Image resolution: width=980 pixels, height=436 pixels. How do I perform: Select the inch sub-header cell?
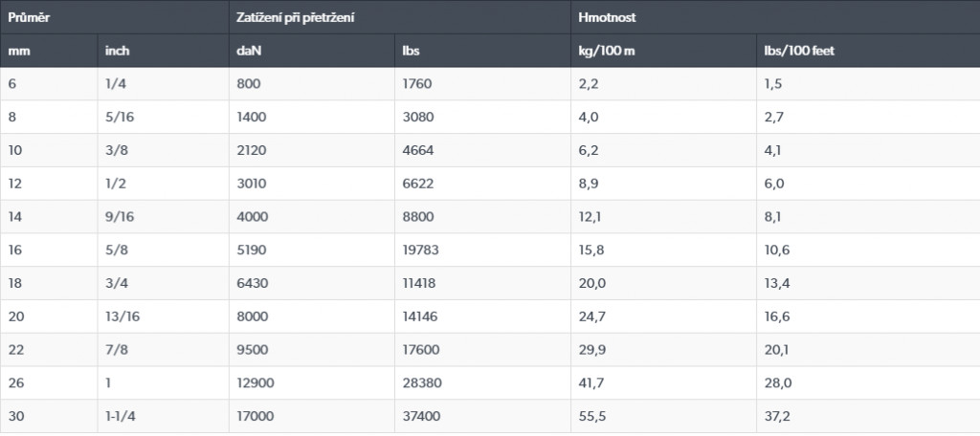[118, 51]
